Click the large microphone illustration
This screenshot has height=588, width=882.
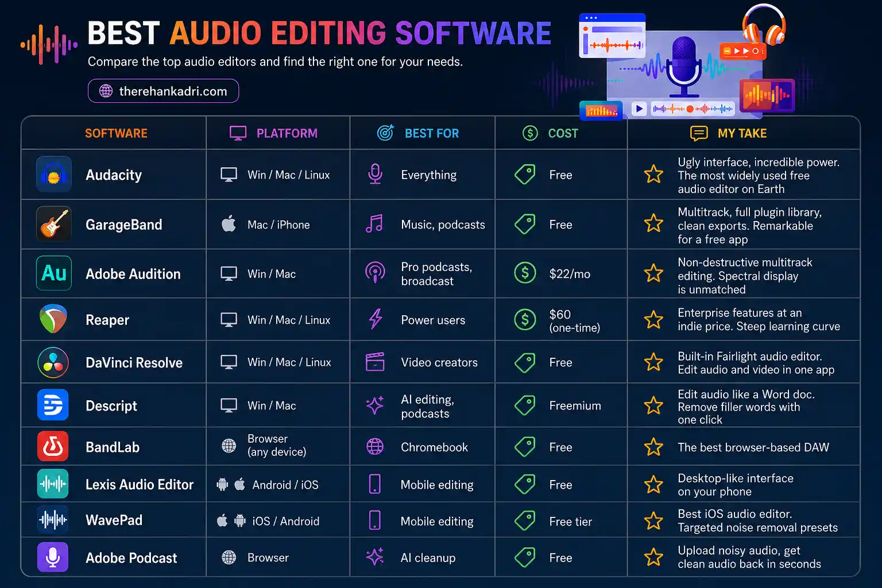click(684, 66)
